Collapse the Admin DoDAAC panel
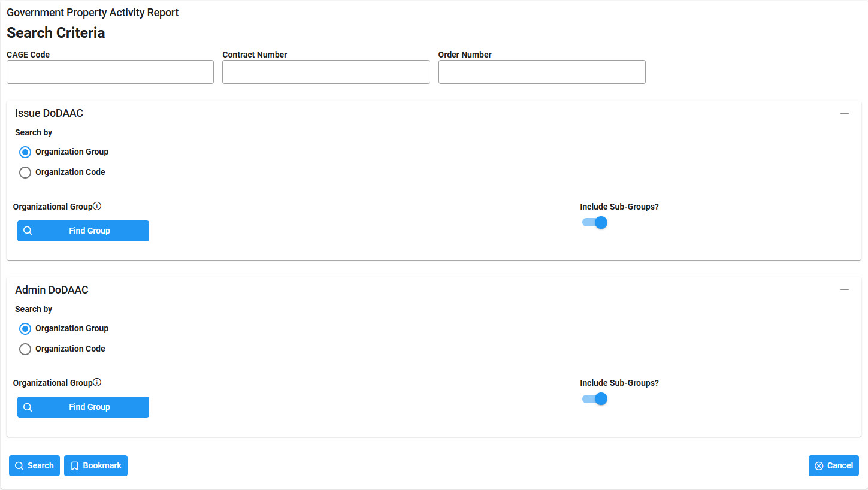 pos(845,289)
